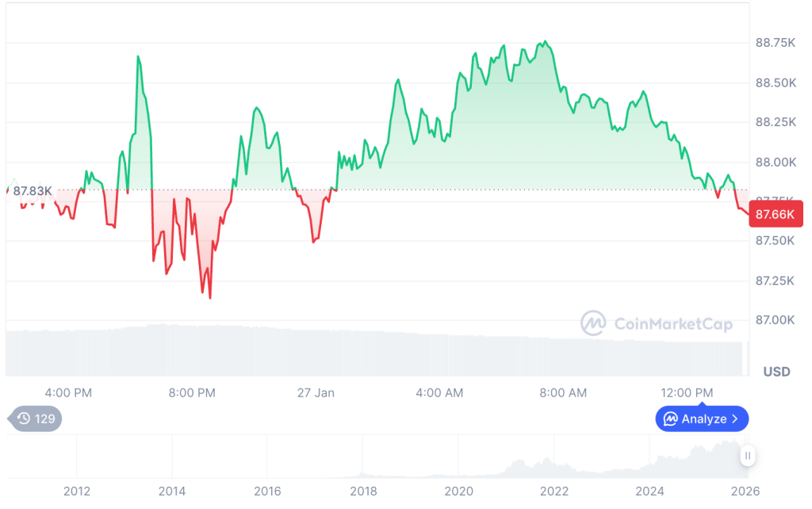Click the CoinMarketCap watermark logo icon
812x509 pixels.
click(593, 323)
